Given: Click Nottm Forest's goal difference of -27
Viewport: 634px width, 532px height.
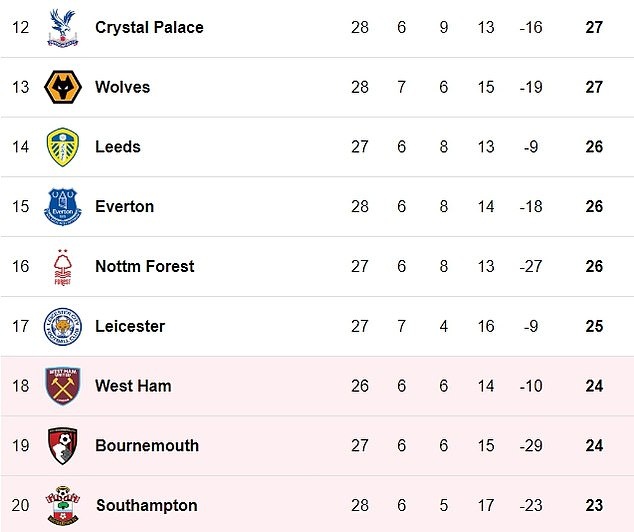Looking at the screenshot, I should tap(530, 267).
